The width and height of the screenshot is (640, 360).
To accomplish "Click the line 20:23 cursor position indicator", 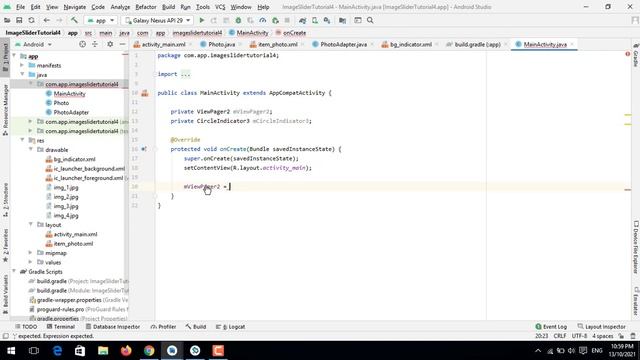I will click(x=542, y=336).
